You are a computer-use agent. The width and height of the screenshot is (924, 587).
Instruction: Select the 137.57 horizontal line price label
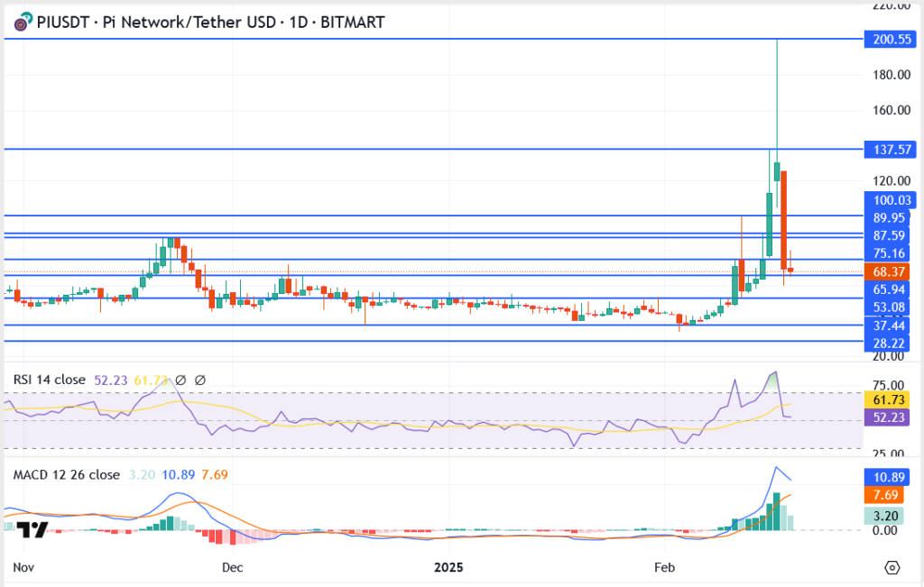(x=890, y=148)
